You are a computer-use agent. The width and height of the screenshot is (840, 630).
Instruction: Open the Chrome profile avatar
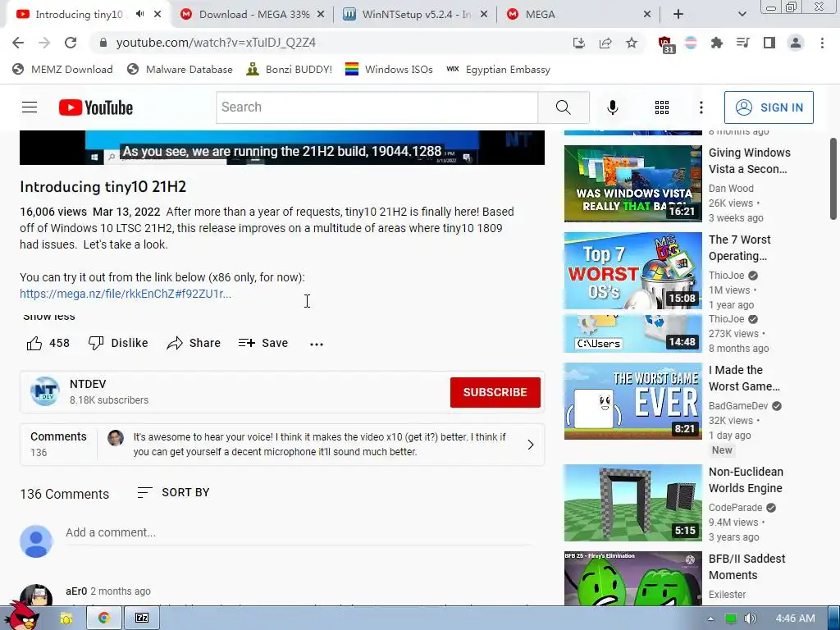pyautogui.click(x=796, y=43)
